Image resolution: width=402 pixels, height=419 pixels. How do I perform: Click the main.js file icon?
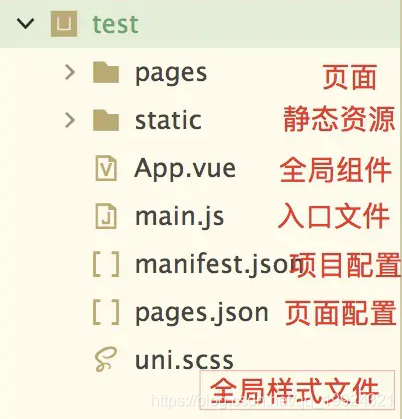point(106,216)
